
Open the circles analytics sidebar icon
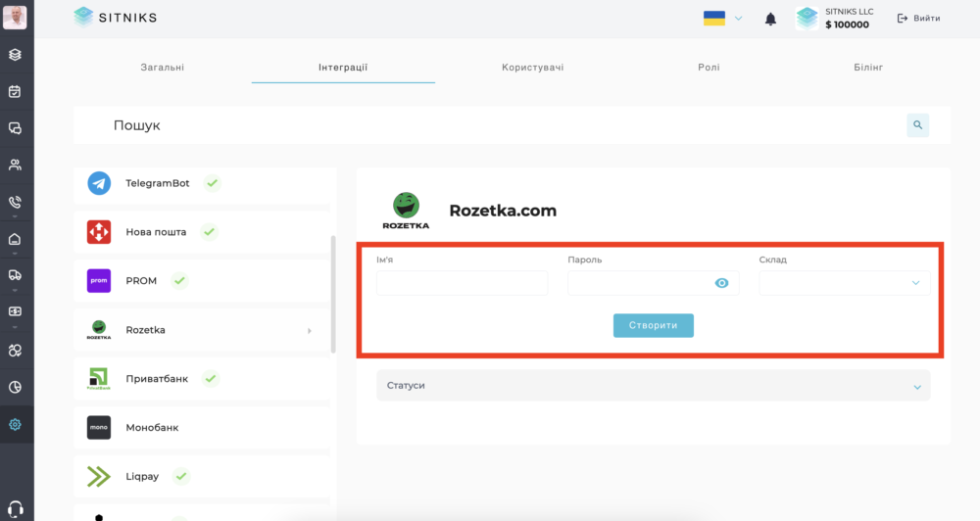pyautogui.click(x=15, y=351)
